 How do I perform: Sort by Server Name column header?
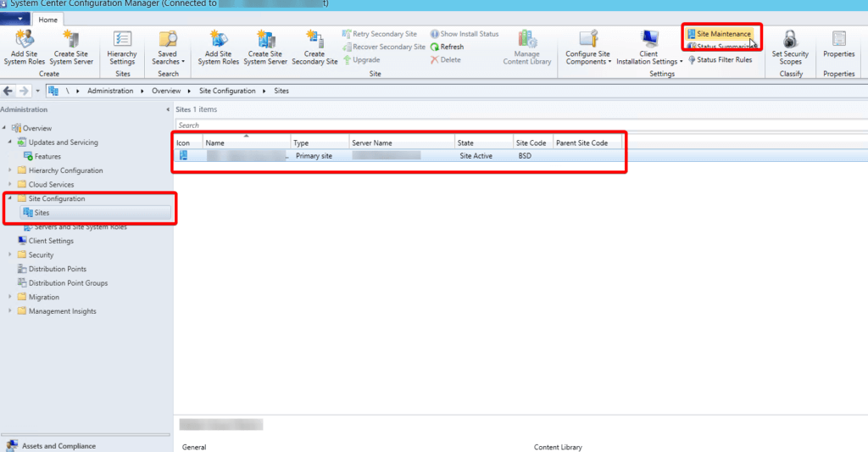coord(402,143)
